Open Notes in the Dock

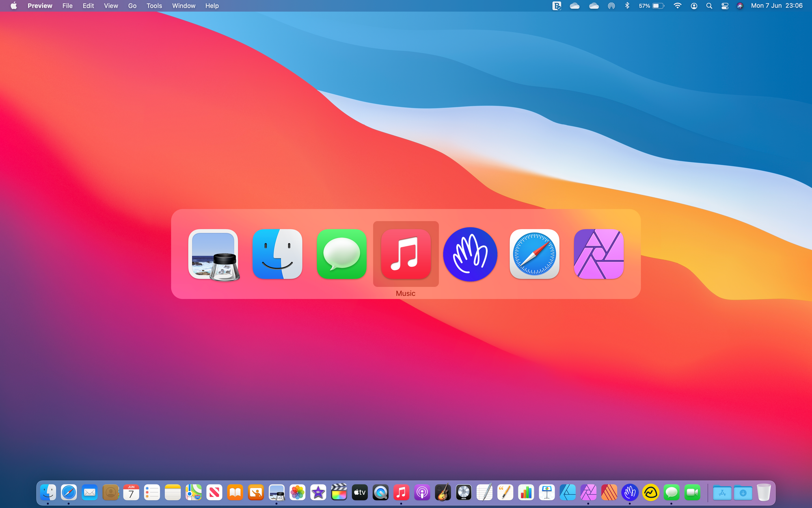tap(173, 493)
